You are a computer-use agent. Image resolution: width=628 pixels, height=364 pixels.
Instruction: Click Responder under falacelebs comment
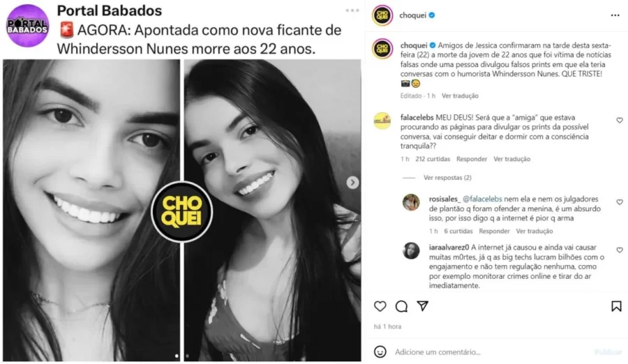coord(472,159)
